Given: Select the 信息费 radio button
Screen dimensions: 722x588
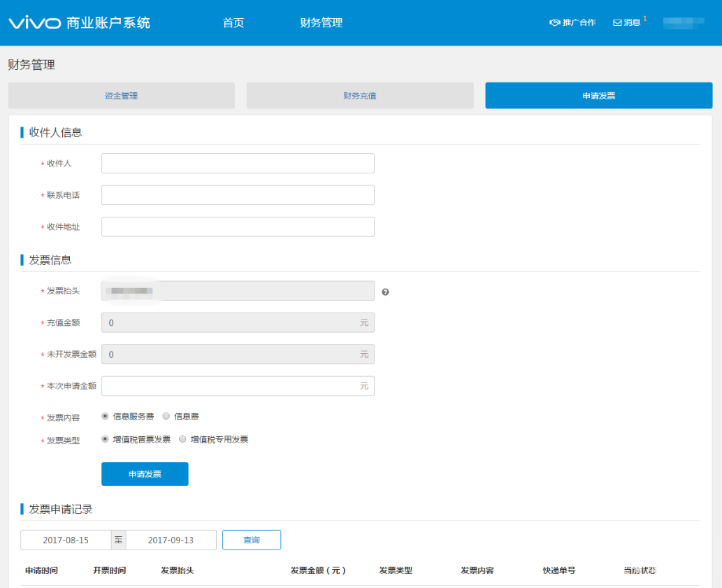Looking at the screenshot, I should tap(166, 416).
